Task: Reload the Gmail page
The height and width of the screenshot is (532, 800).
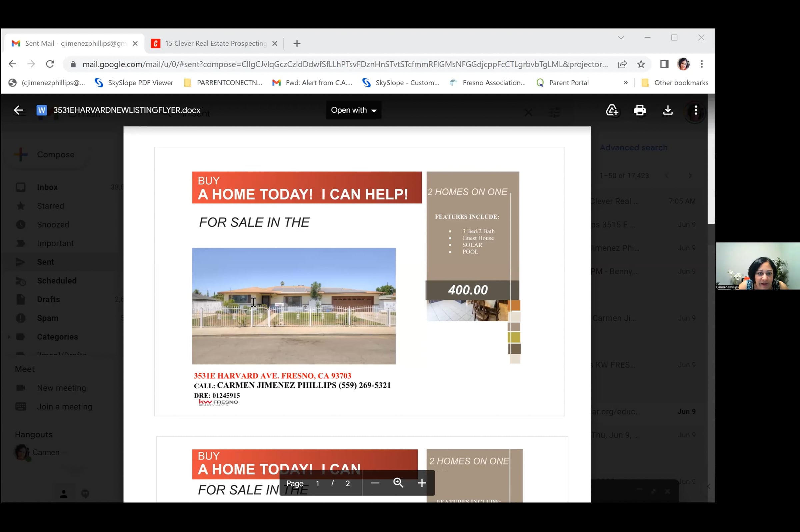Action: (x=50, y=64)
